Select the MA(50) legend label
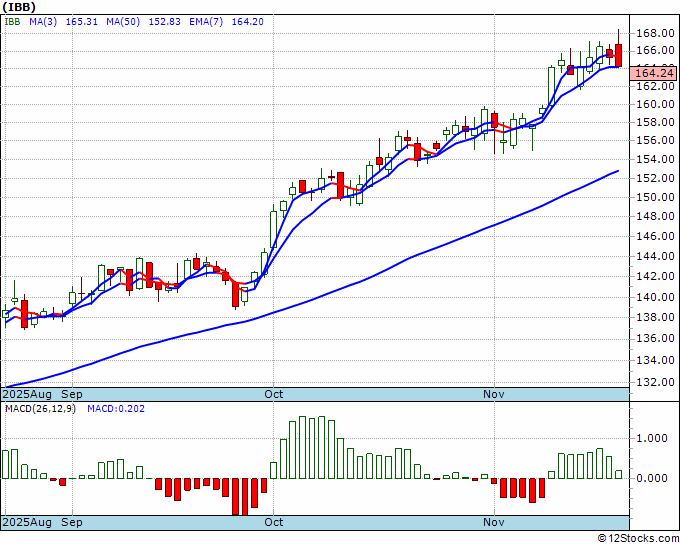The image size is (680, 546). coord(123,22)
